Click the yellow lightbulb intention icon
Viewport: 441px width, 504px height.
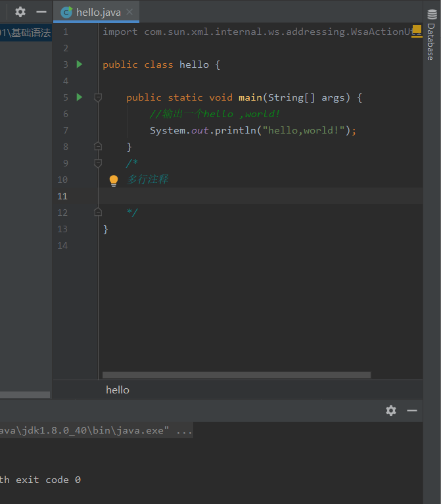[x=114, y=180]
